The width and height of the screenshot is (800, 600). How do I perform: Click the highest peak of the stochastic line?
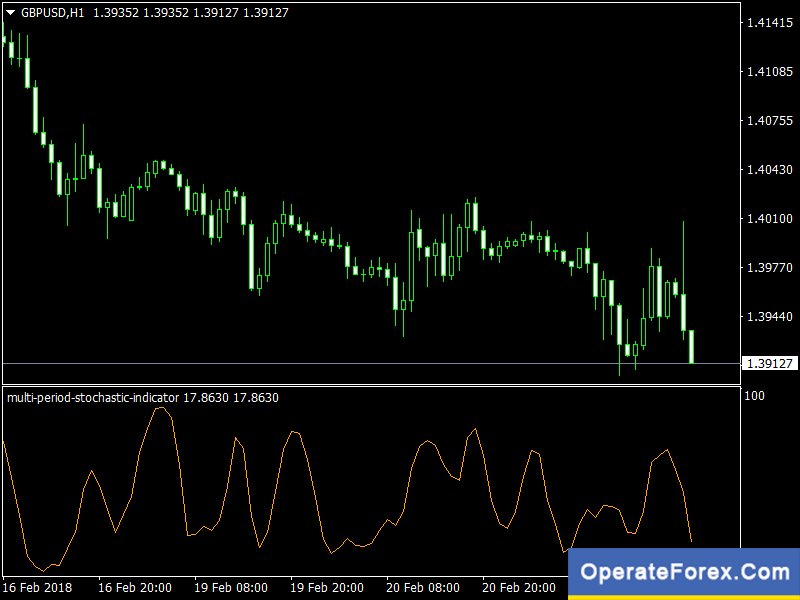(160, 408)
